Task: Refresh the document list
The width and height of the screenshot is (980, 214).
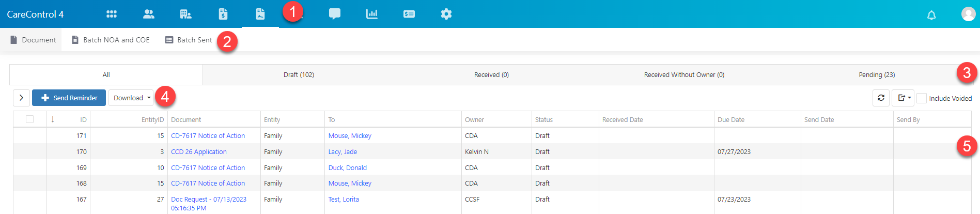Action: pos(881,98)
